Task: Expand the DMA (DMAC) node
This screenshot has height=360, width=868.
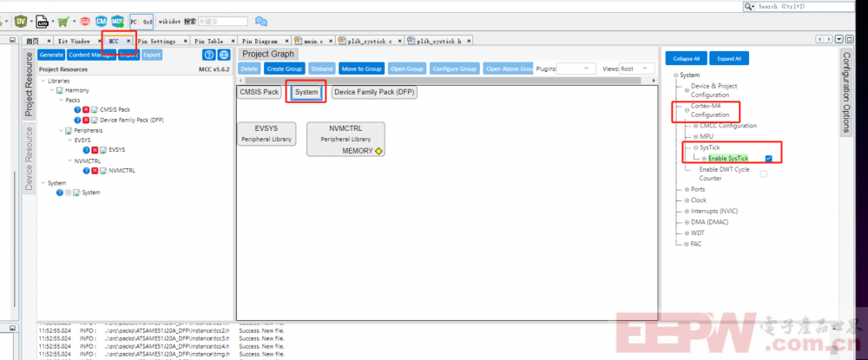Action: [687, 222]
